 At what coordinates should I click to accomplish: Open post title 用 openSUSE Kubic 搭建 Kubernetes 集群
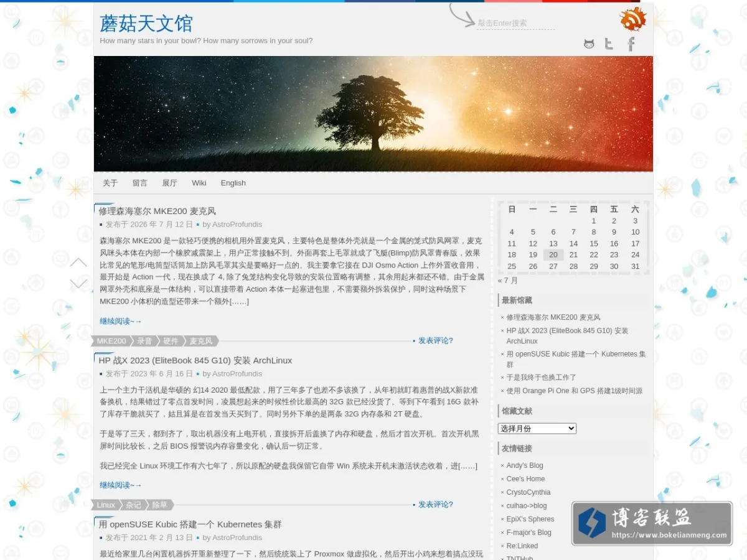190,525
